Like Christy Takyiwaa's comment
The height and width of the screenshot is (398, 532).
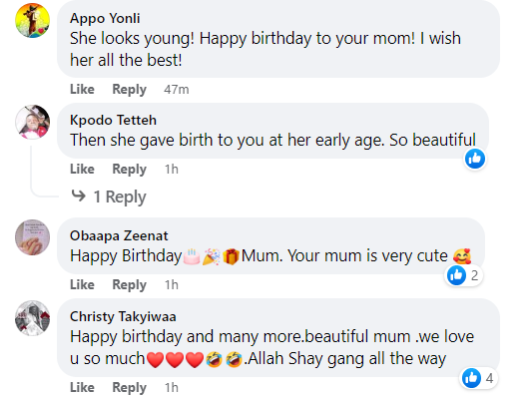pos(82,387)
